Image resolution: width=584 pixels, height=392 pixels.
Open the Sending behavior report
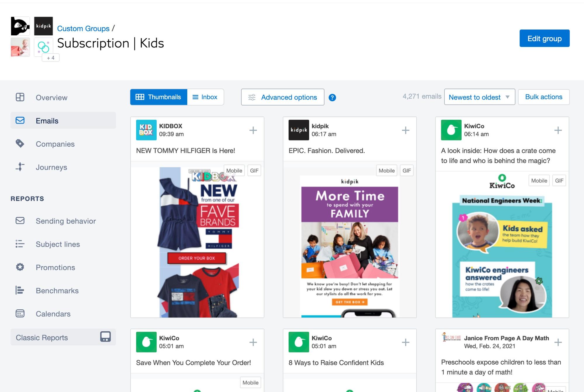pos(63,221)
